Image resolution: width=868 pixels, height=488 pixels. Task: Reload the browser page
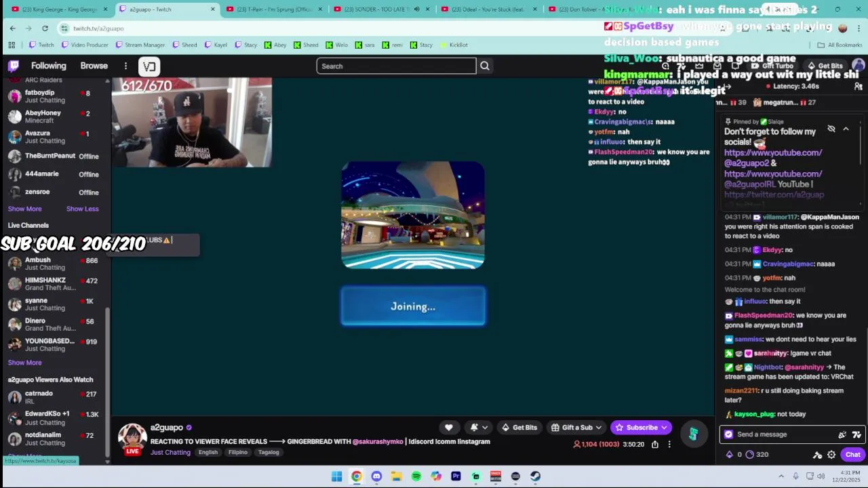[x=45, y=28]
